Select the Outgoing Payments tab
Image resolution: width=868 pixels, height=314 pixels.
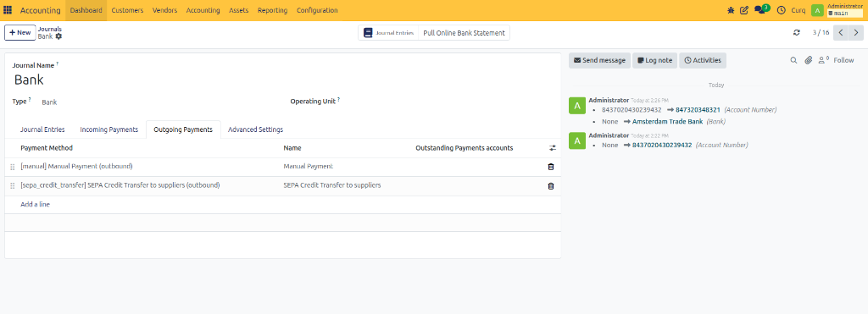[183, 129]
